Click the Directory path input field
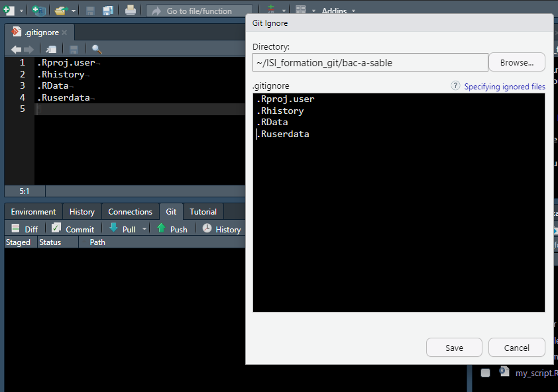 click(370, 62)
